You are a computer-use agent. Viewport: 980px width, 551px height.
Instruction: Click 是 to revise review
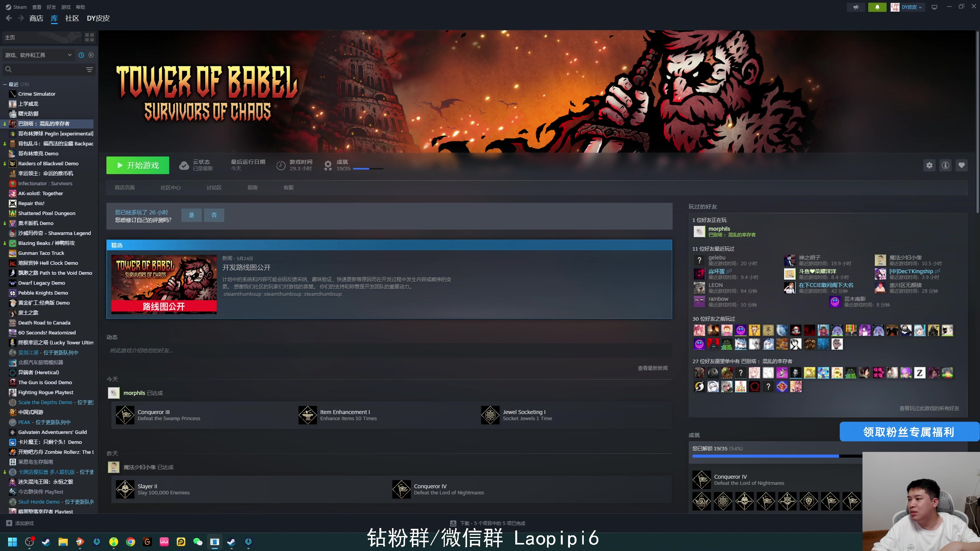(191, 215)
